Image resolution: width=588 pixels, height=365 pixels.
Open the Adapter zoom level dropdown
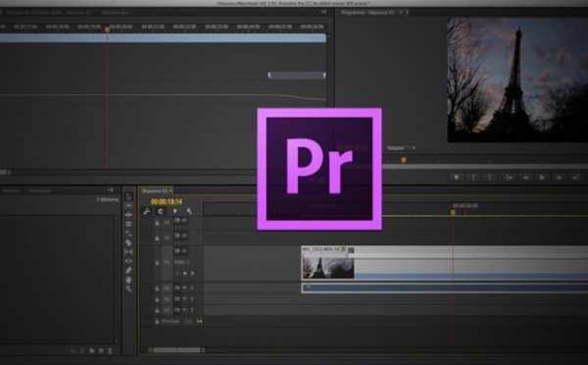click(x=401, y=148)
